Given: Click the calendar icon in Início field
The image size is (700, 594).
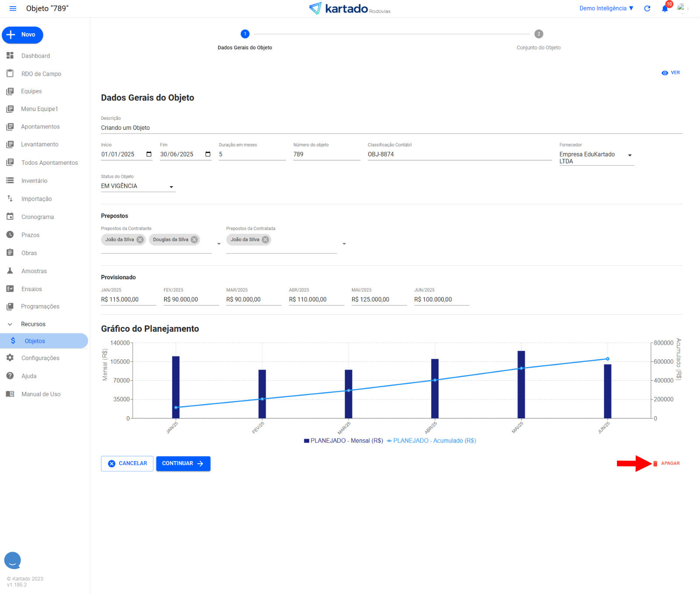Looking at the screenshot, I should tap(149, 154).
